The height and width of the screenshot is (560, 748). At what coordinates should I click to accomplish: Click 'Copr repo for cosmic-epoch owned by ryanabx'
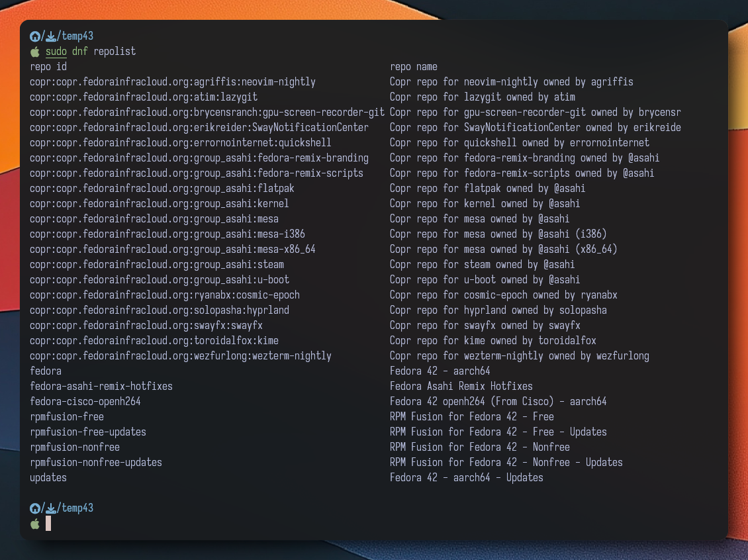[503, 296]
